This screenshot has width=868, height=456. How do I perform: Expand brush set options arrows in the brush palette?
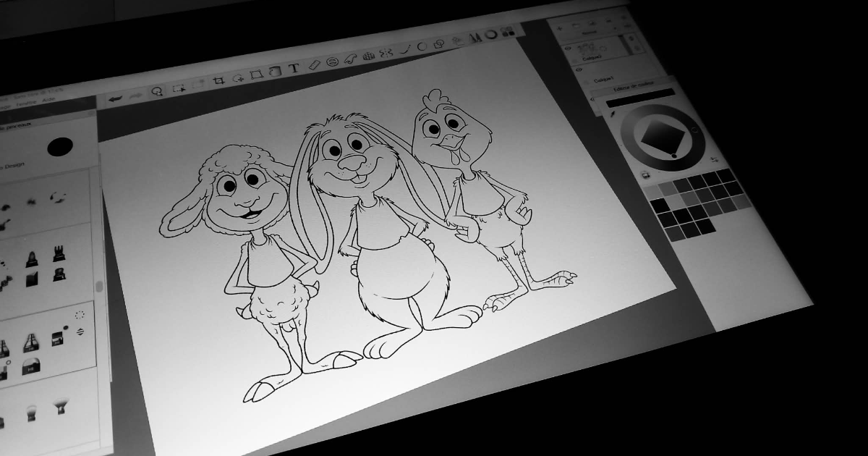pyautogui.click(x=80, y=331)
